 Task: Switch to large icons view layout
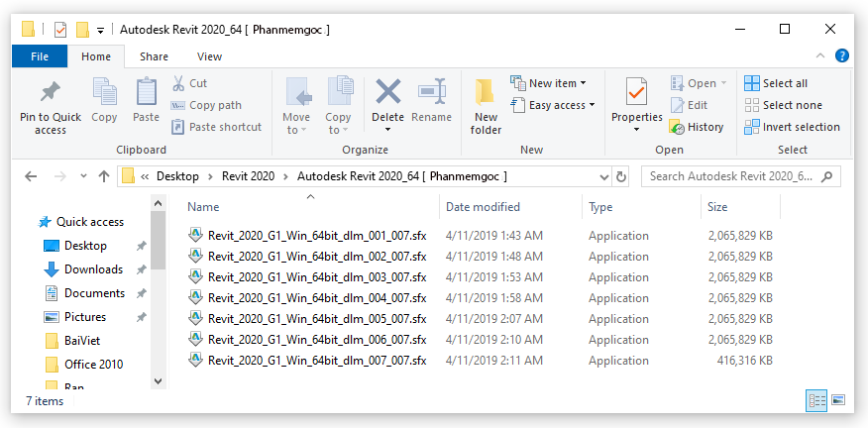(x=838, y=399)
